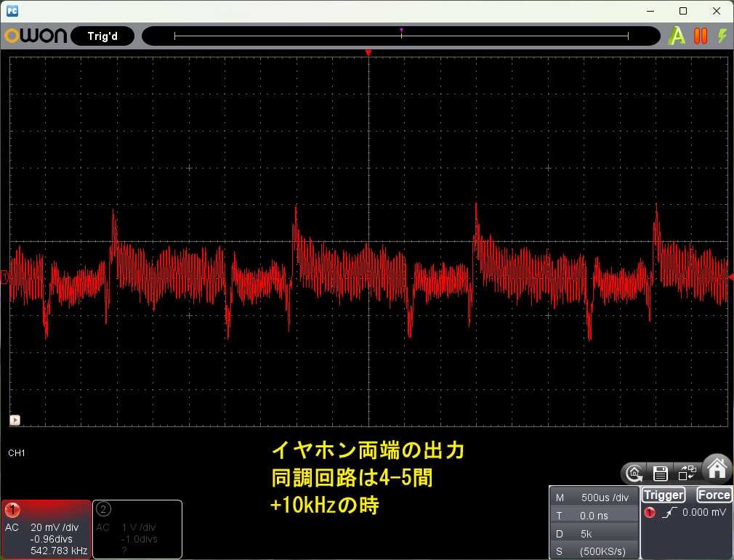This screenshot has height=560, width=734.
Task: Click the green lightning single-trigger icon
Action: [x=722, y=36]
